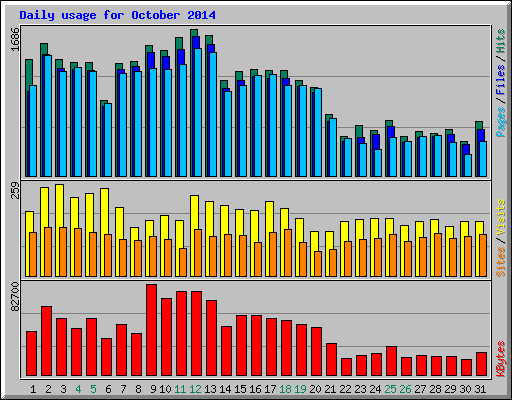Select the cyan Pages bar for day 6
Screen dimensions: 512x400
[108, 140]
